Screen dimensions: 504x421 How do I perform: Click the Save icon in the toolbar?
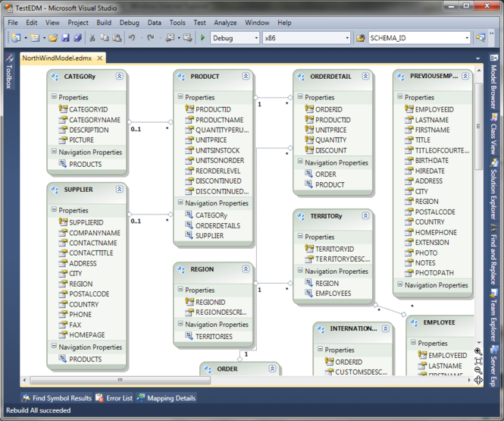pos(65,38)
